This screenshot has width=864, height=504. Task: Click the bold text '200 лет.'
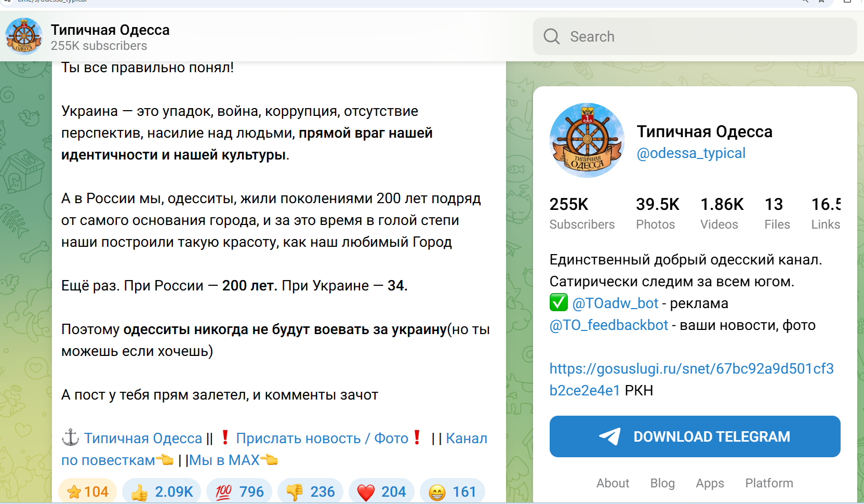click(250, 286)
